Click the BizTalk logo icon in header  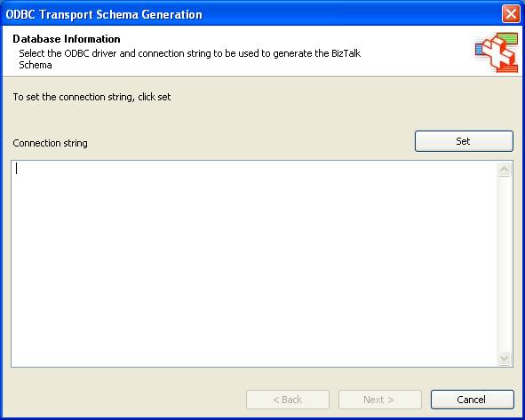point(497,52)
